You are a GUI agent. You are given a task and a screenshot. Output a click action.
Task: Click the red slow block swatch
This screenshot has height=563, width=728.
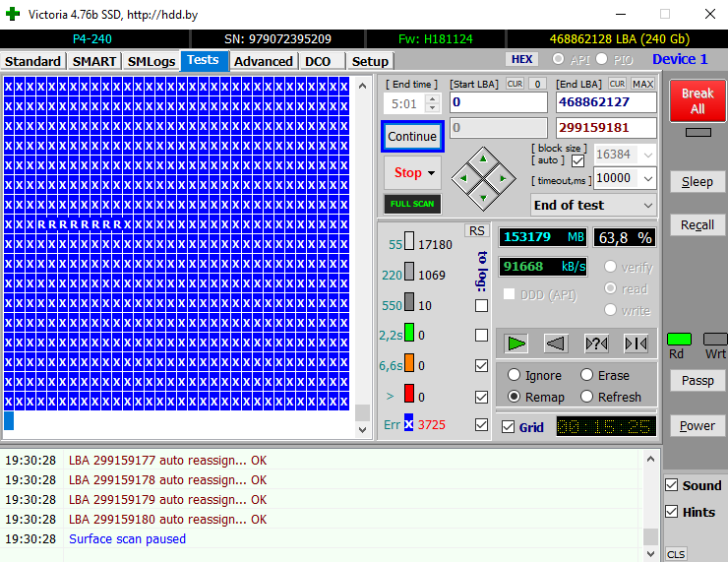point(409,393)
